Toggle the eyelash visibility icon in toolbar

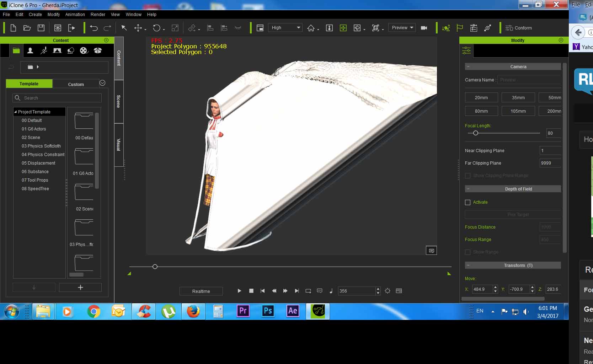238,28
